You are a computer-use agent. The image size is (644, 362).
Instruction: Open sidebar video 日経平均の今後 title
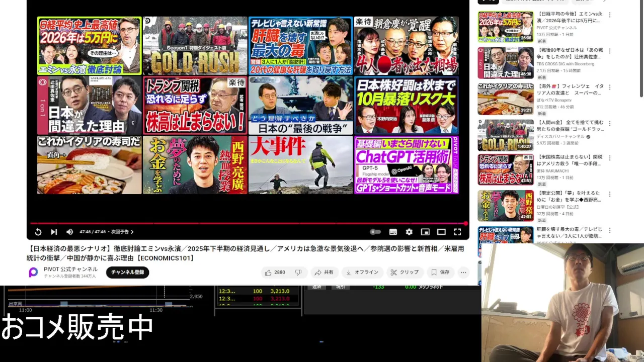tap(570, 17)
